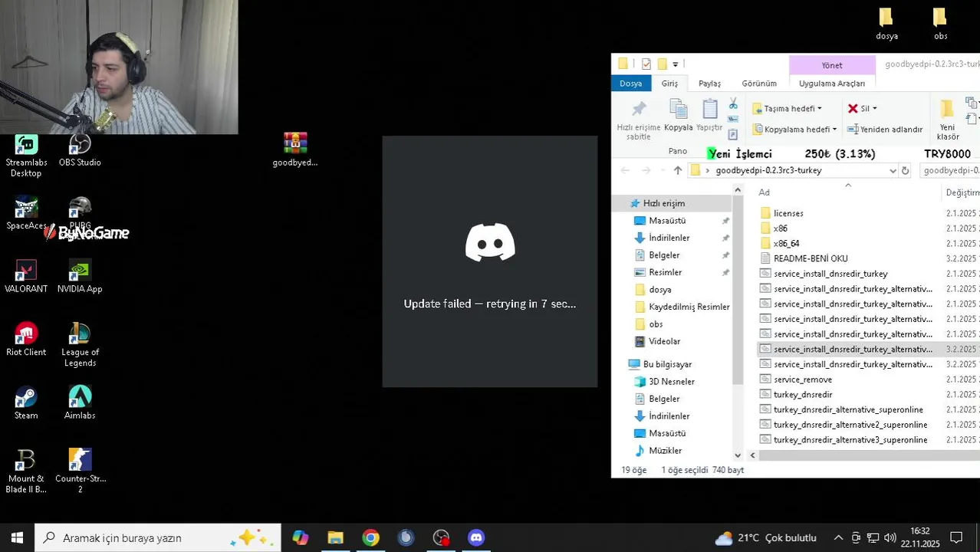The height and width of the screenshot is (552, 980).
Task: Switch to the Paylaş ribbon tab
Action: point(709,83)
